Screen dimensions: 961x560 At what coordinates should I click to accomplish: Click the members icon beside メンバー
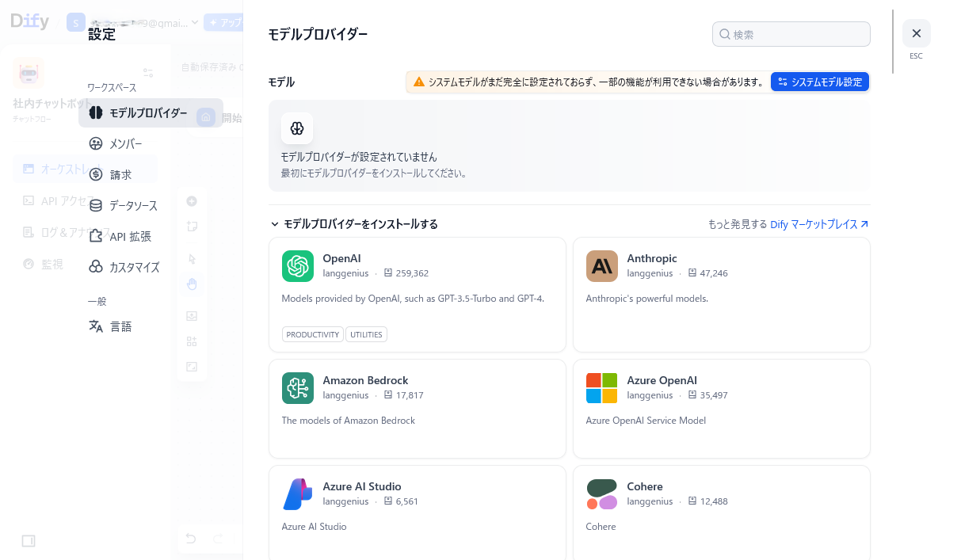click(x=96, y=144)
